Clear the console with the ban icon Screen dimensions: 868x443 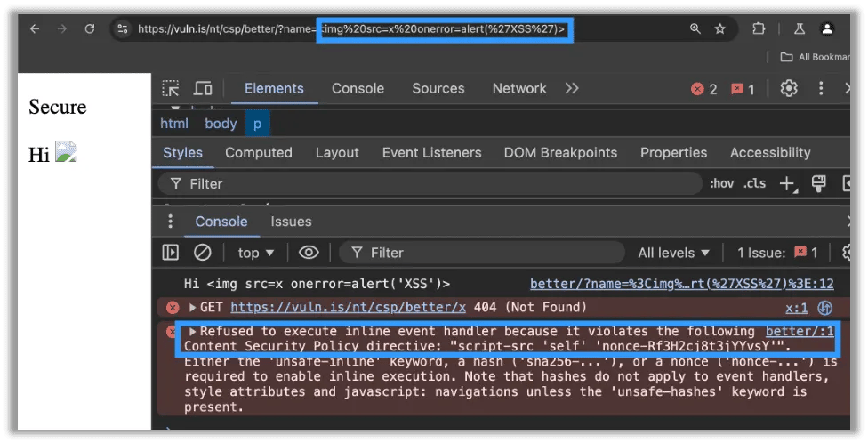(202, 253)
